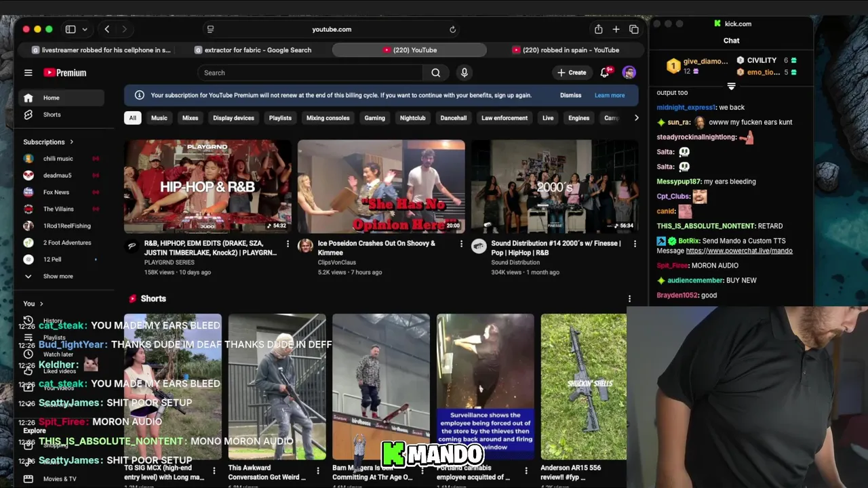Click give_diamo top gifter in Kick
The height and width of the screenshot is (488, 868).
(696, 65)
